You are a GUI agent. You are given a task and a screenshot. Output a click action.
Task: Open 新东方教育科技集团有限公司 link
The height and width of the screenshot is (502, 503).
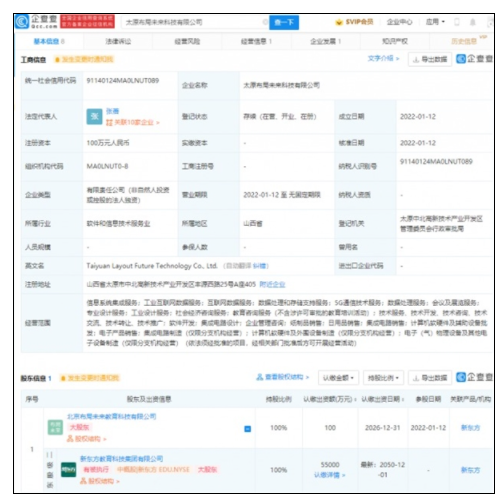(121, 459)
